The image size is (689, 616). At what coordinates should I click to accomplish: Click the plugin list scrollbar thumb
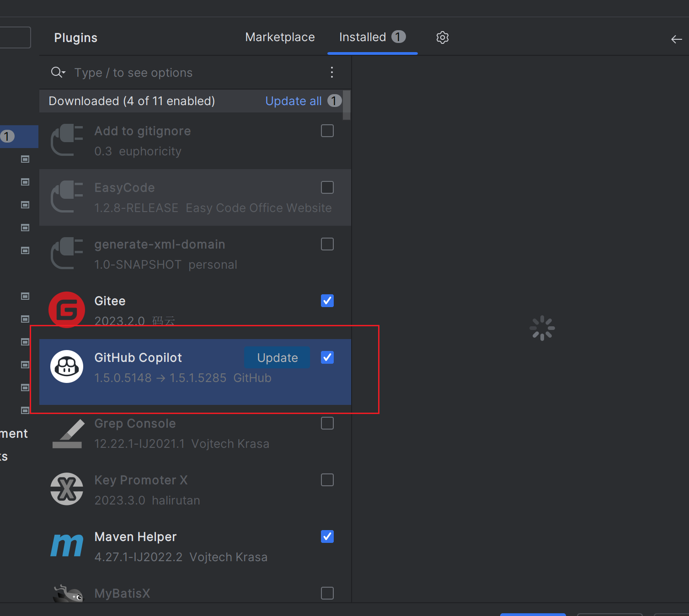347,105
